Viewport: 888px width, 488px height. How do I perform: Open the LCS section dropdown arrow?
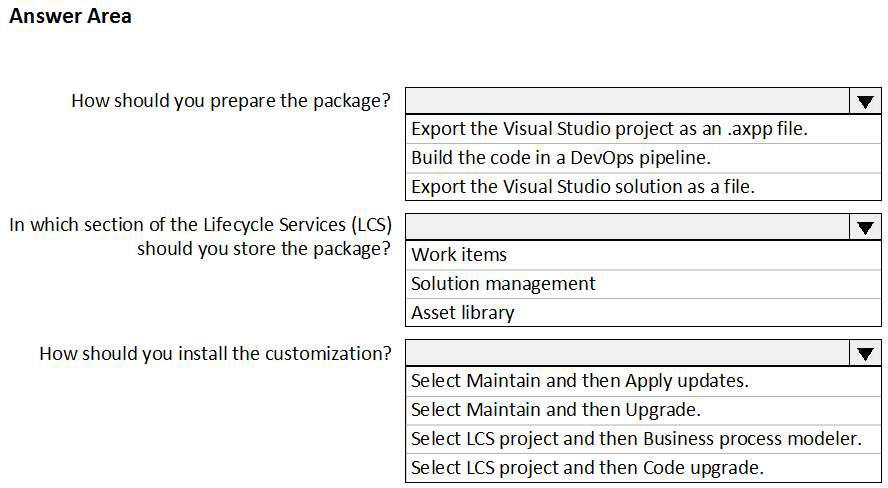click(864, 227)
